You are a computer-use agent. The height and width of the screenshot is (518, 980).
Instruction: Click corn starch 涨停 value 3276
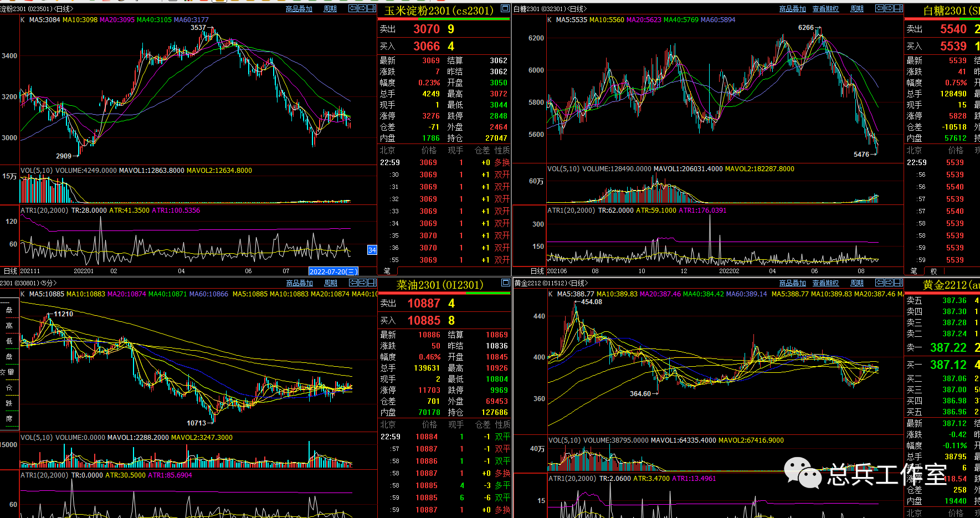click(431, 116)
